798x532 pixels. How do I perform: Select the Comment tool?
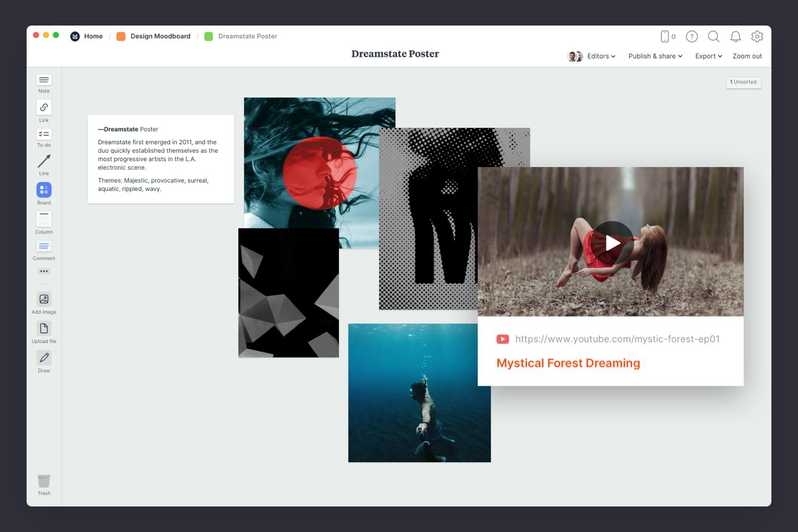coord(44,247)
